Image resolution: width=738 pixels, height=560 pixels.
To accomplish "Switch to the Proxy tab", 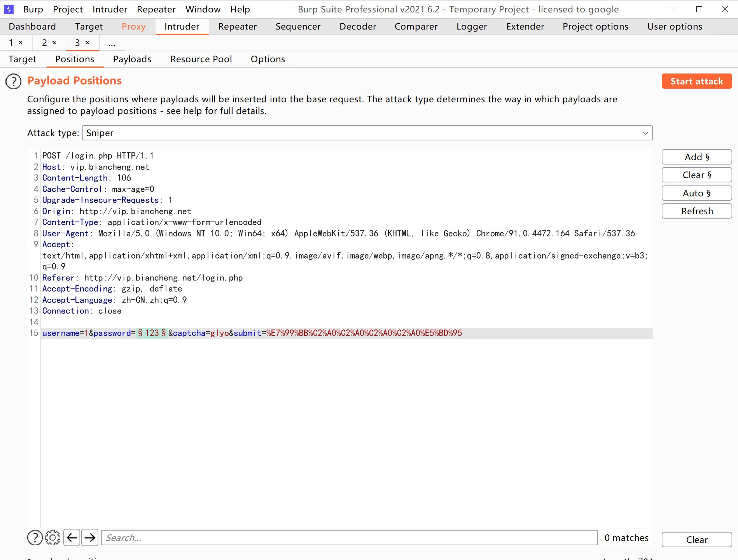I will [133, 26].
